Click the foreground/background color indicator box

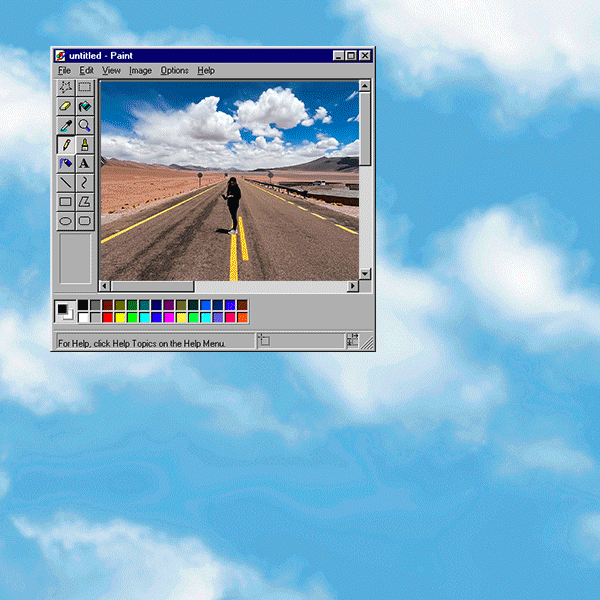[65, 311]
